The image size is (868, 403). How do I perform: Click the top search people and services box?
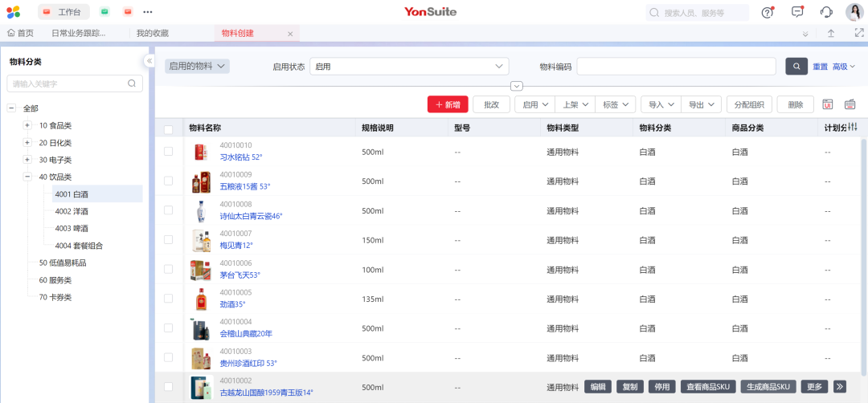(697, 12)
